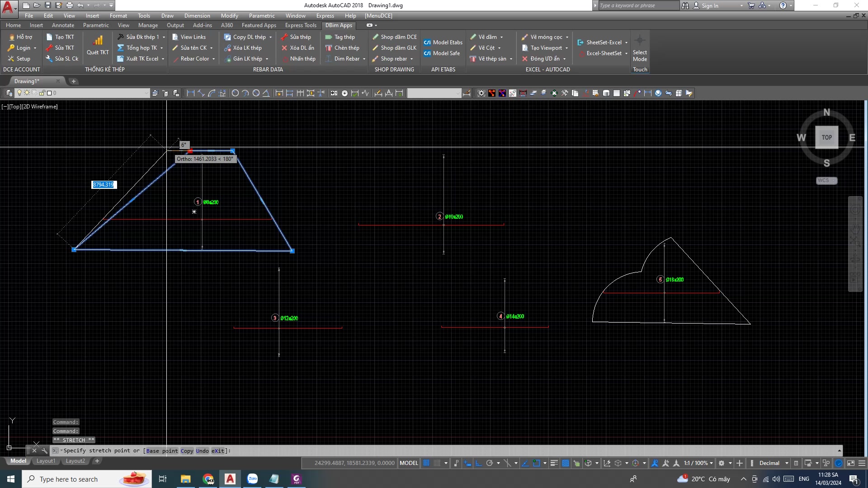Open the Express menu
The image size is (868, 488).
(x=325, y=16)
